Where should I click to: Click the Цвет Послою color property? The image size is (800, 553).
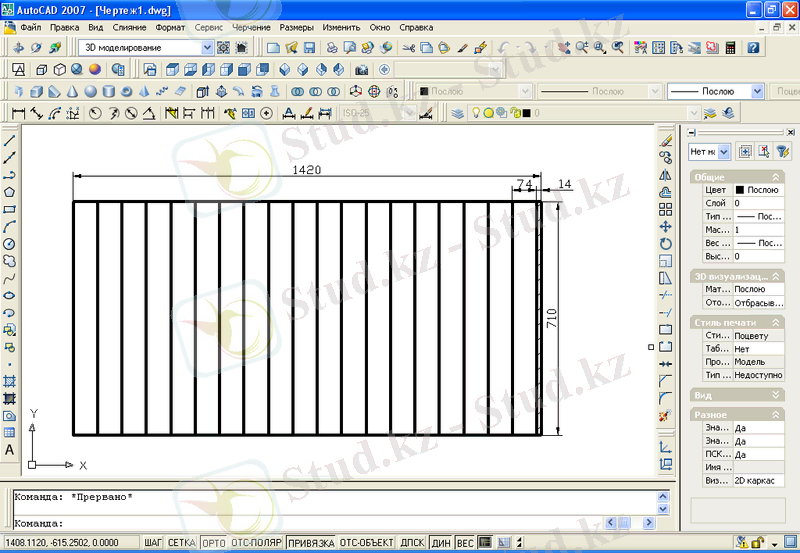(757, 189)
